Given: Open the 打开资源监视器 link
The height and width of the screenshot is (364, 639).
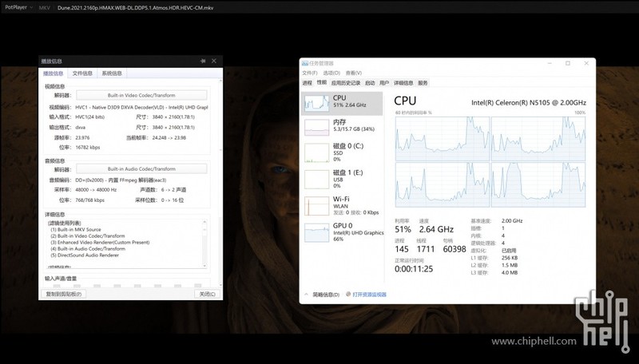Looking at the screenshot, I should pyautogui.click(x=369, y=295).
